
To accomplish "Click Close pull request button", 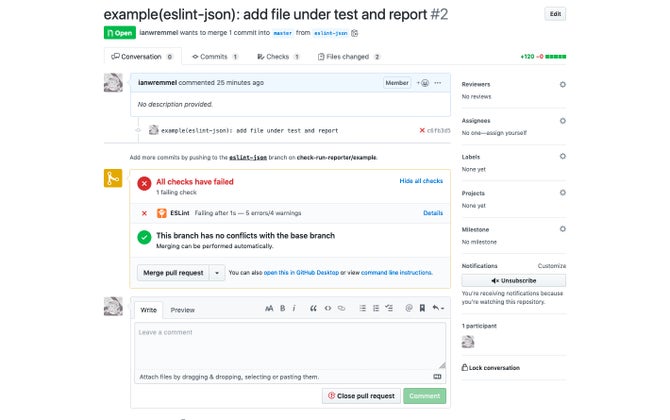I will point(361,396).
